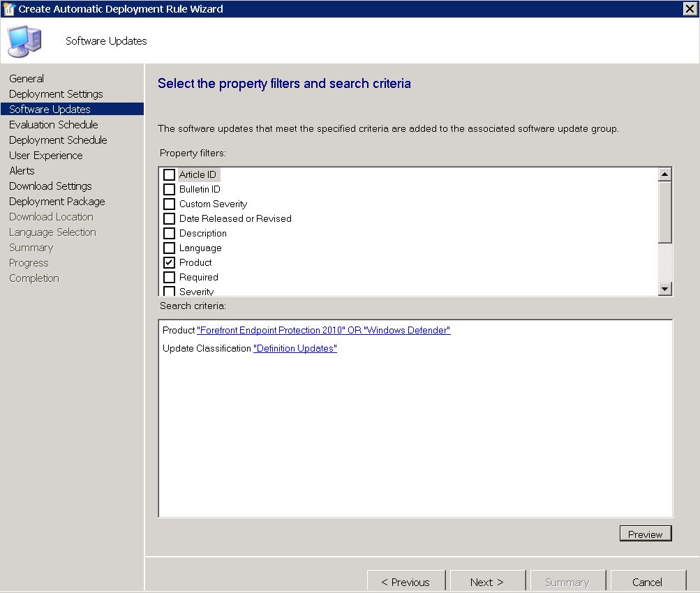Click the "Update Classification" criteria label

(207, 349)
